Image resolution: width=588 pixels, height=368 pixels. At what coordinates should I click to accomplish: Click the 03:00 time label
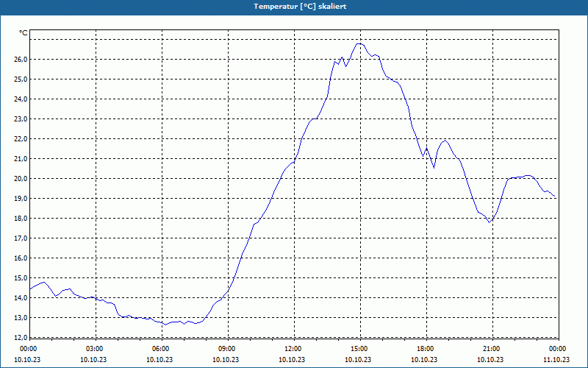click(94, 349)
